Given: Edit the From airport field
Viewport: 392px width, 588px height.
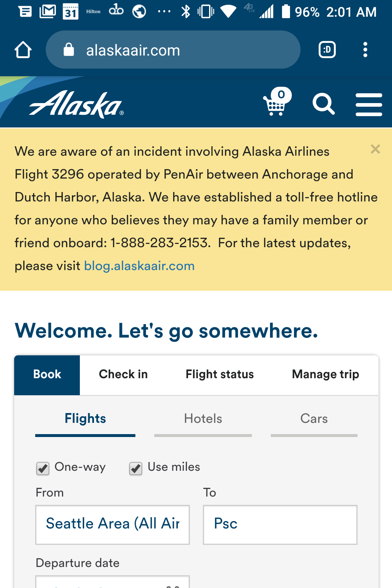Looking at the screenshot, I should click(113, 524).
